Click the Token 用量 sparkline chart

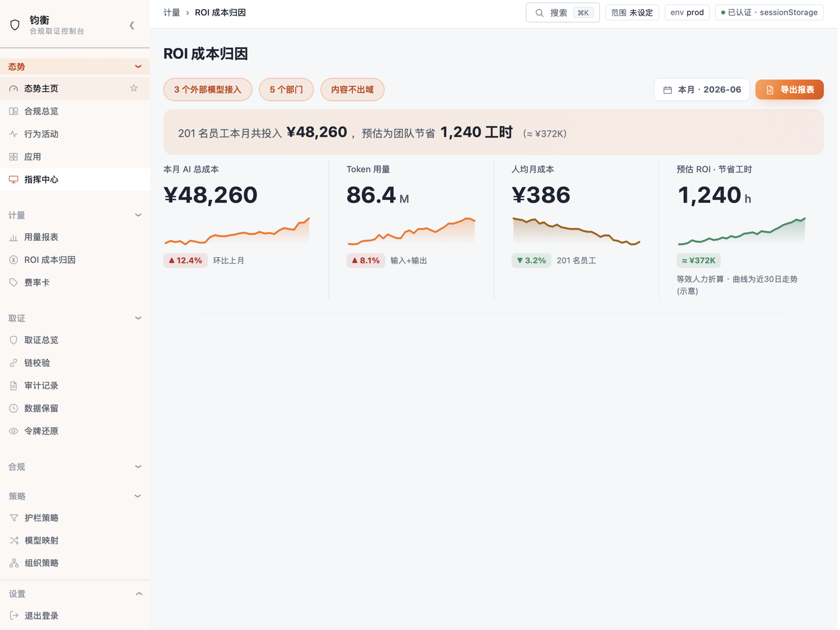412,231
